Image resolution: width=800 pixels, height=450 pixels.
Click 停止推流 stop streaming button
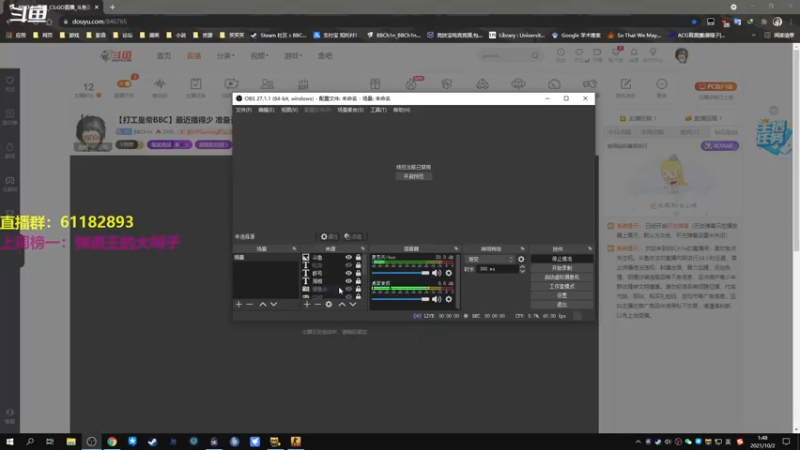click(x=562, y=259)
